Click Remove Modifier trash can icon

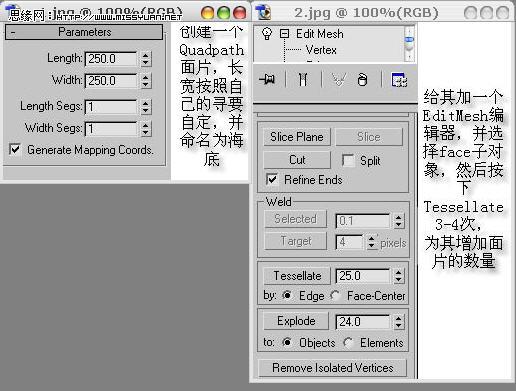coord(362,80)
